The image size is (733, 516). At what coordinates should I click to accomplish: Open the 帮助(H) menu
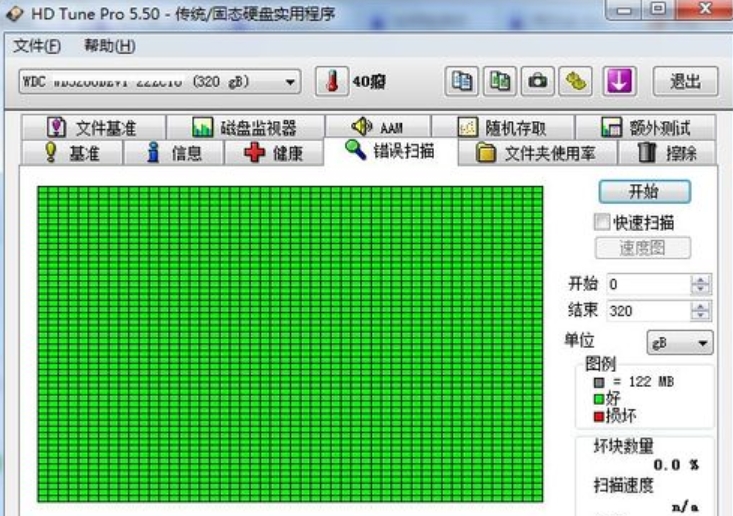[x=110, y=46]
